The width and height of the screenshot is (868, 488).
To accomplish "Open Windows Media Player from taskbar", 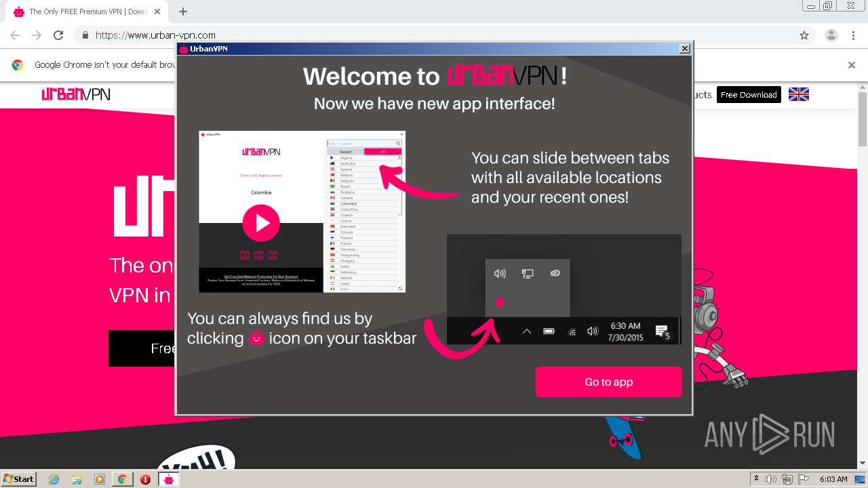I will (100, 479).
